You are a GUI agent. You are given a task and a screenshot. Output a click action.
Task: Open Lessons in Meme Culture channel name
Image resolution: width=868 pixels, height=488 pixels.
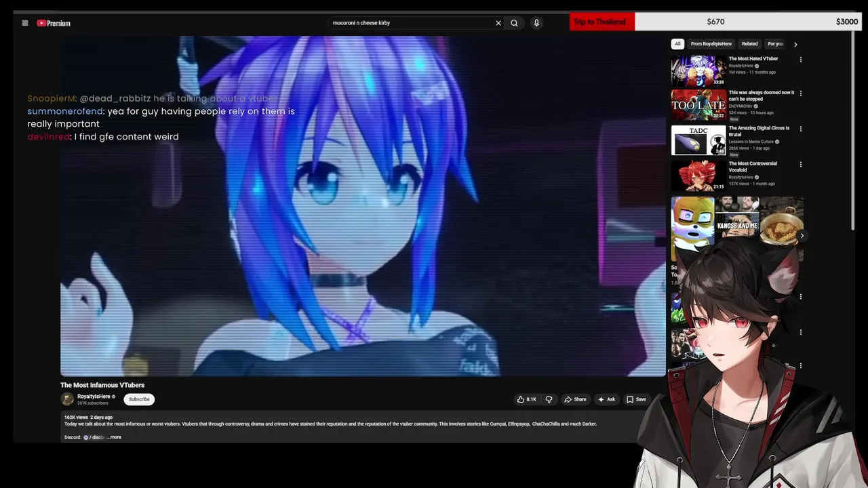[751, 142]
